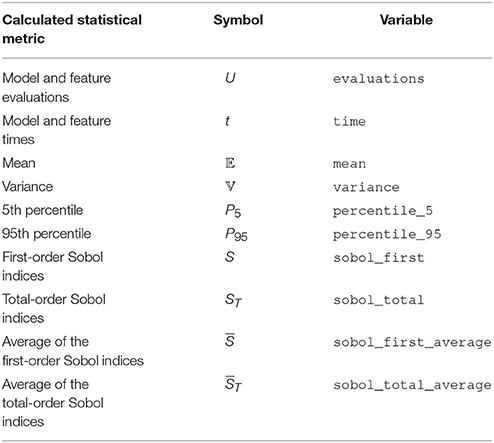Click the Symbol column header
This screenshot has width=494, height=443.
click(238, 20)
